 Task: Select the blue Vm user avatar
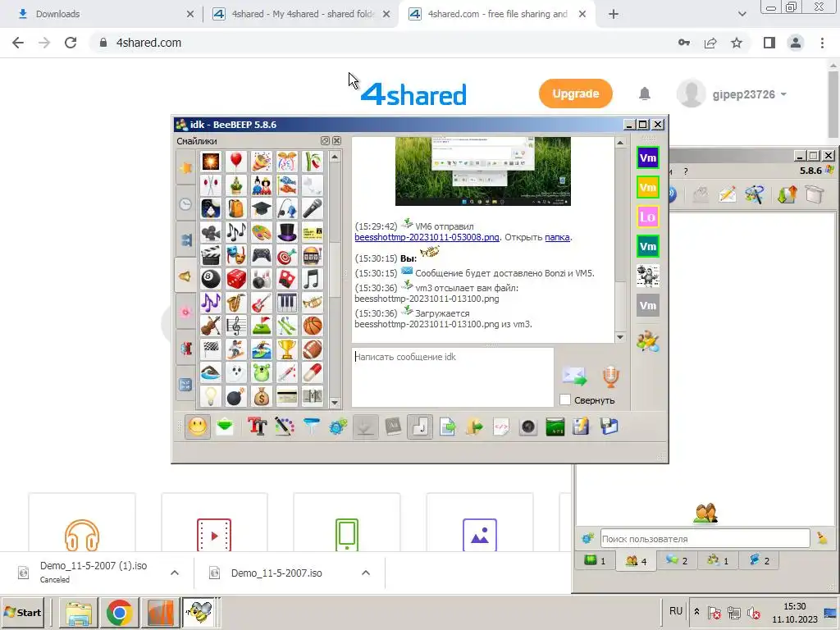point(648,157)
